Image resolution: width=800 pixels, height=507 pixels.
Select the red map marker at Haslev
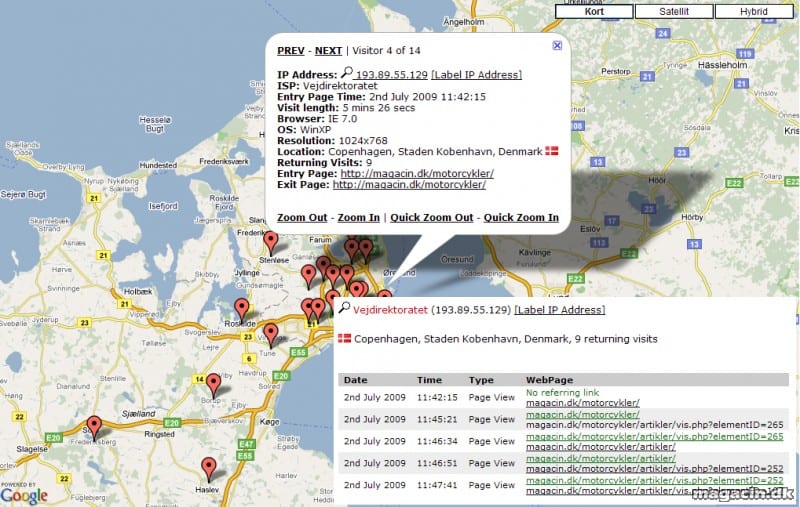pos(208,469)
